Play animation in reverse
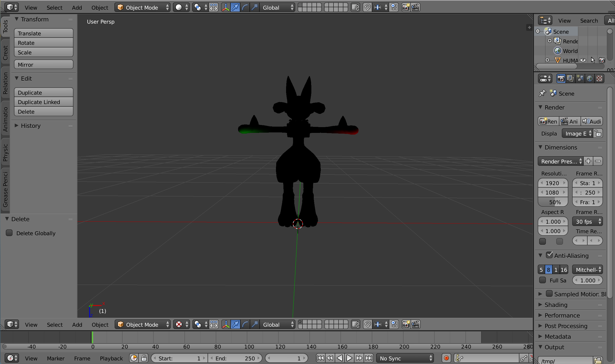Screen dimensions: 615x364 tap(340, 358)
